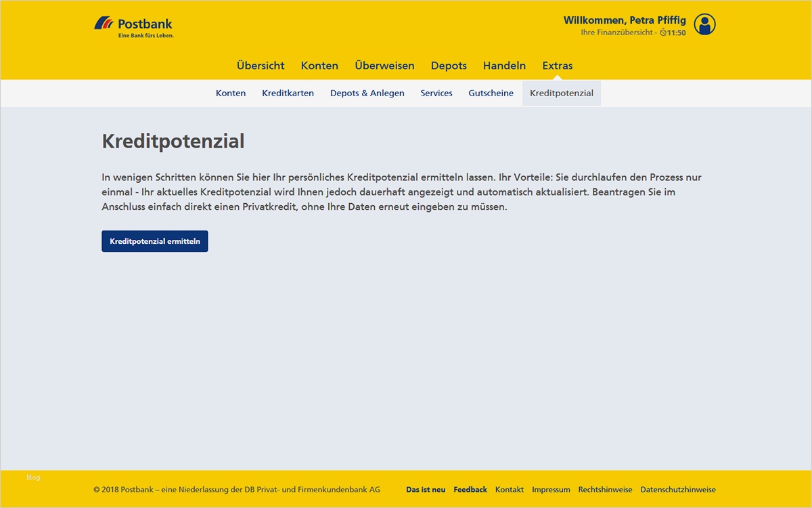
Task: Switch to the Services tab
Action: point(436,93)
